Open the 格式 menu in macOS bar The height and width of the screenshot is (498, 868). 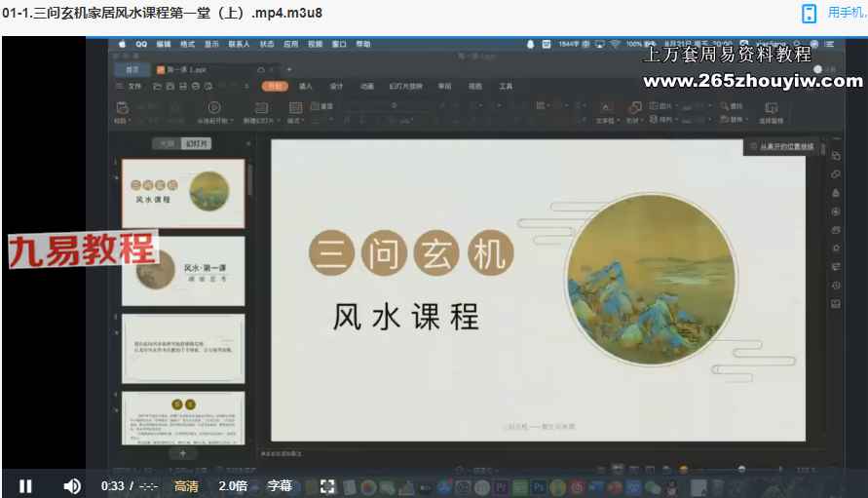point(188,44)
